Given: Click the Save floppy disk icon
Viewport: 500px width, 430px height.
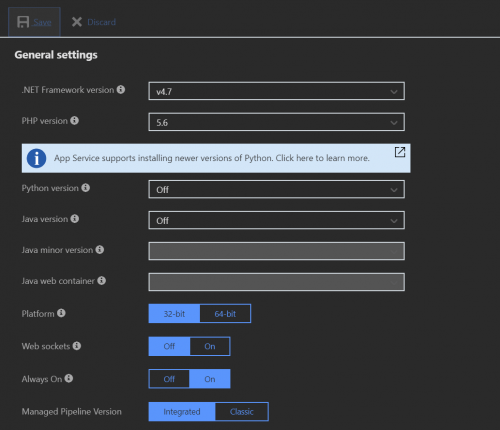Looking at the screenshot, I should (x=23, y=22).
